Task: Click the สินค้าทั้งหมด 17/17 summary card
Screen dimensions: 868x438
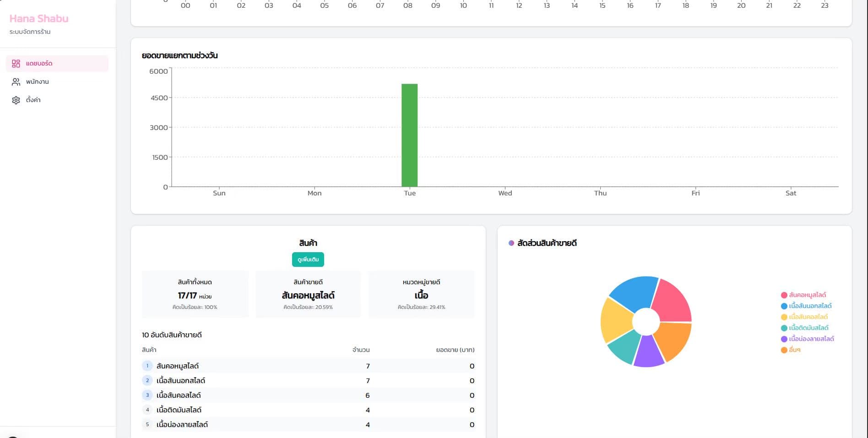Action: pos(195,294)
